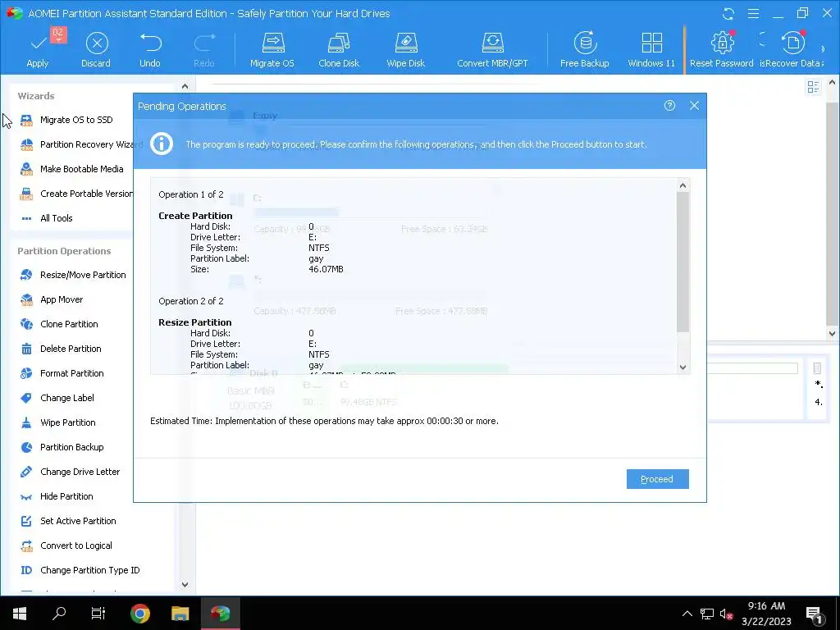The width and height of the screenshot is (840, 630).
Task: Open the Wipe Disk tool
Action: [x=405, y=49]
